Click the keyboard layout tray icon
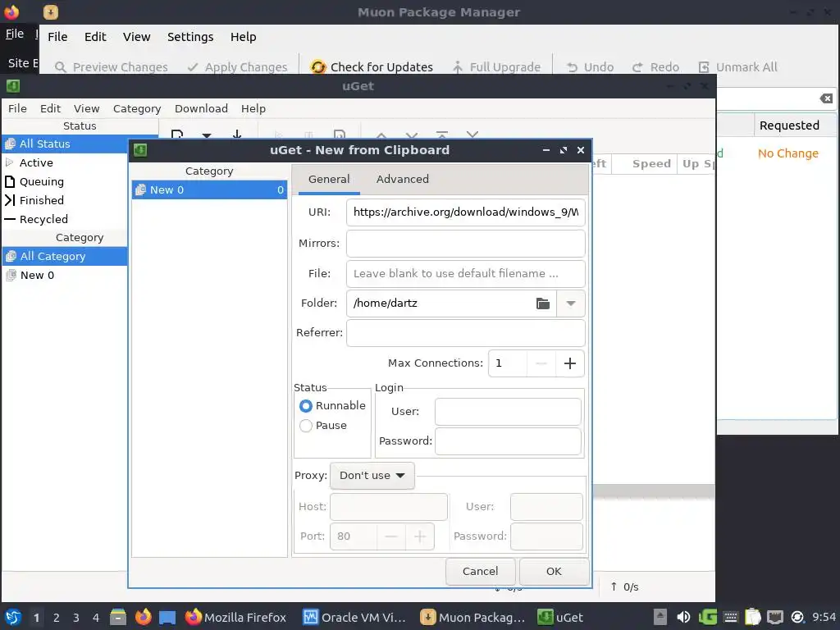This screenshot has width=840, height=630. (x=731, y=617)
